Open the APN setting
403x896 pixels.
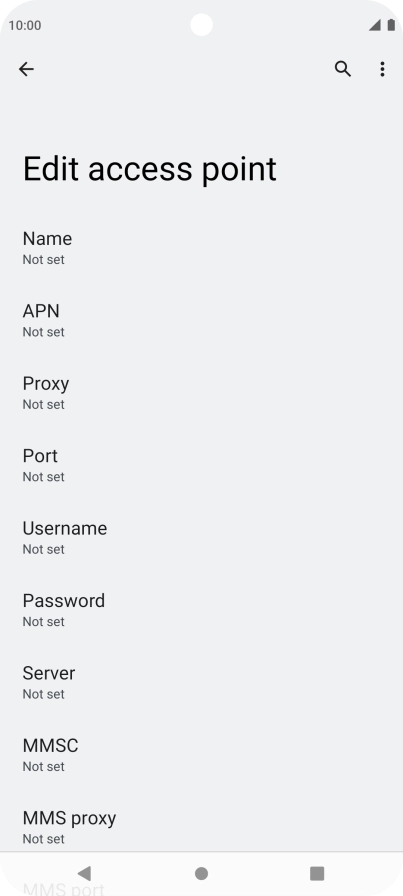(x=201, y=321)
